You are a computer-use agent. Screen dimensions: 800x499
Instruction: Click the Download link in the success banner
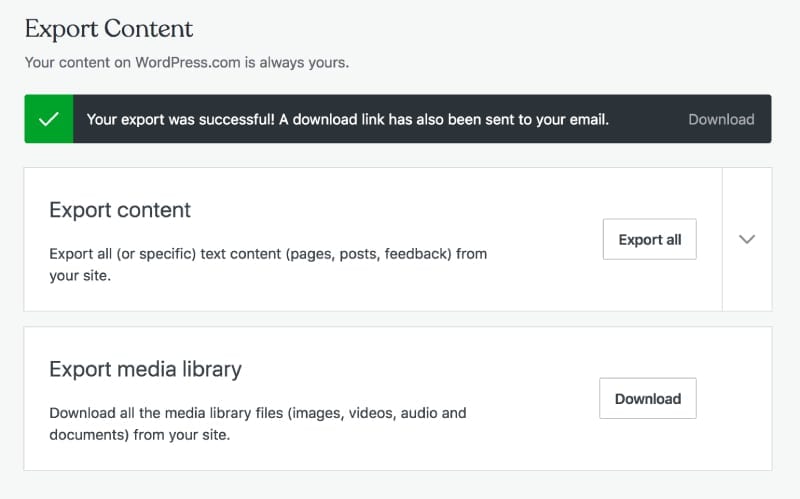pyautogui.click(x=720, y=119)
